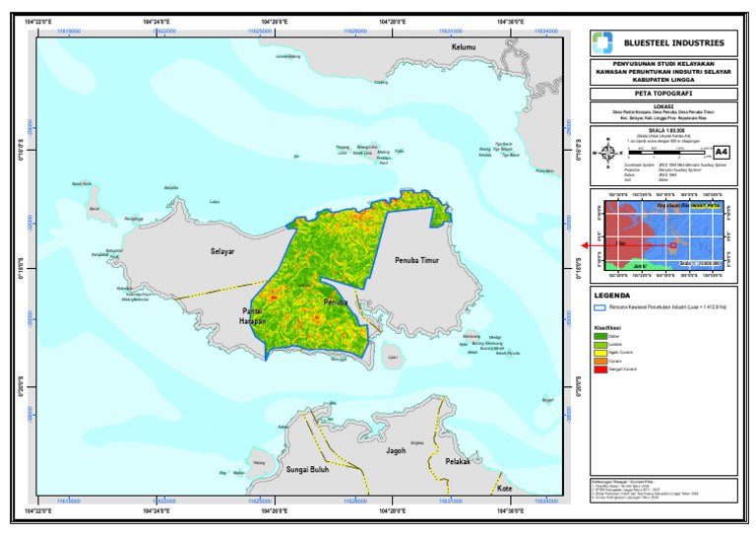Viewport: 756px width, 535px height.
Task: Click the Pelakak place label
Action: [458, 461]
